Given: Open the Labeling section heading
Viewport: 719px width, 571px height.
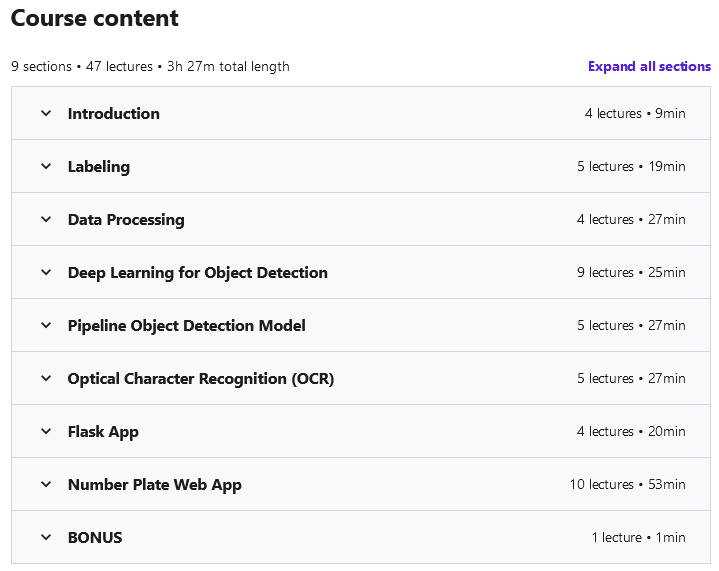Looking at the screenshot, I should 99,167.
